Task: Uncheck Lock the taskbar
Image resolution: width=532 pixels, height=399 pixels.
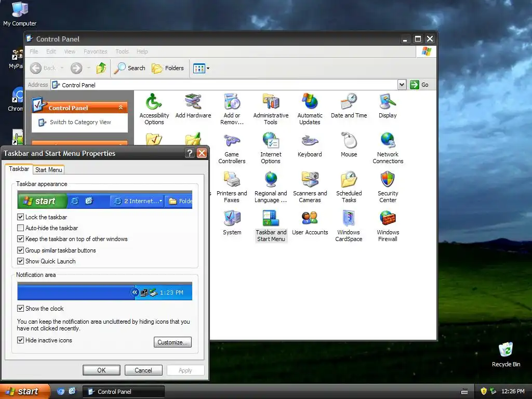Action: tap(20, 217)
